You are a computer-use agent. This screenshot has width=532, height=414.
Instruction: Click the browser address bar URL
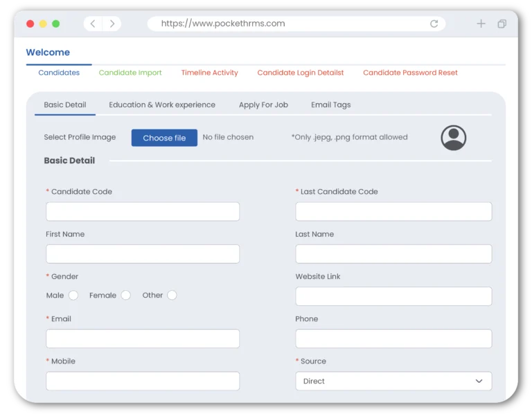[x=223, y=24]
